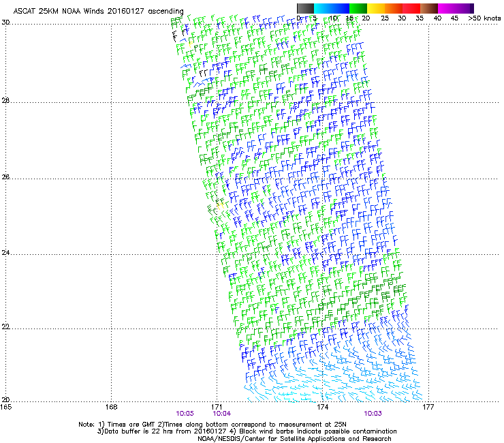Click the orange 25-30 knots legend swatch
Screen dimensions: 504x443
[x=394, y=8]
